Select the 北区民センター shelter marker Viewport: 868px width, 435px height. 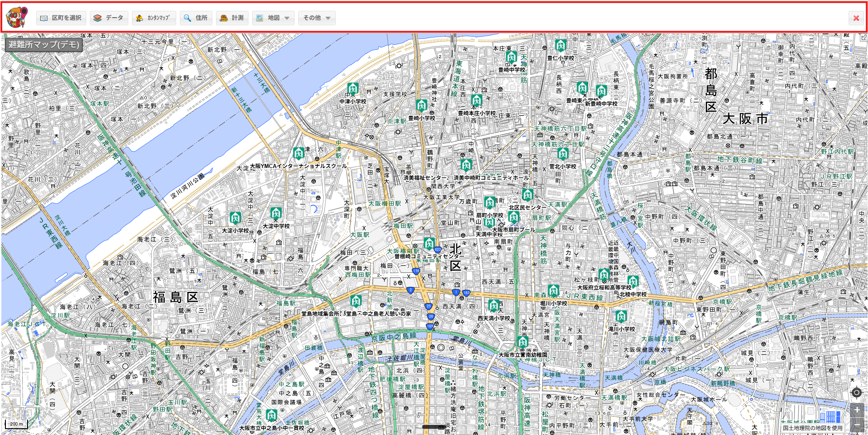point(527,195)
